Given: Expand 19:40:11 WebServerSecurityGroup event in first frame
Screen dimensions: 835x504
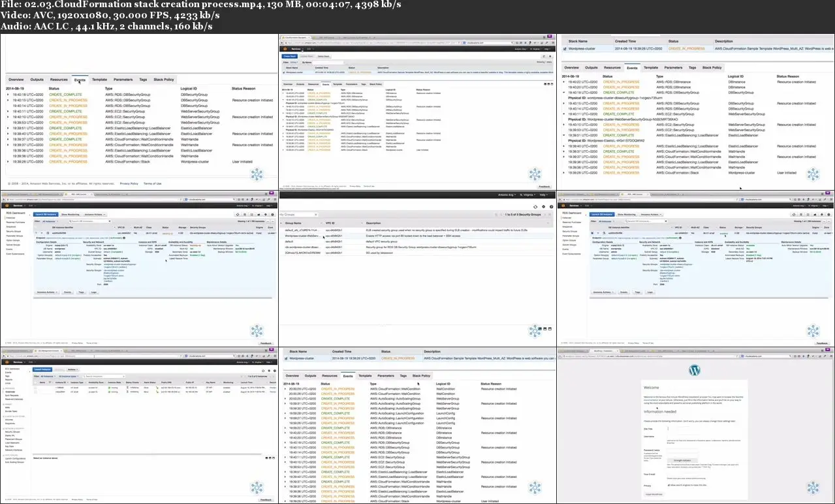Looking at the screenshot, I should tap(8, 112).
